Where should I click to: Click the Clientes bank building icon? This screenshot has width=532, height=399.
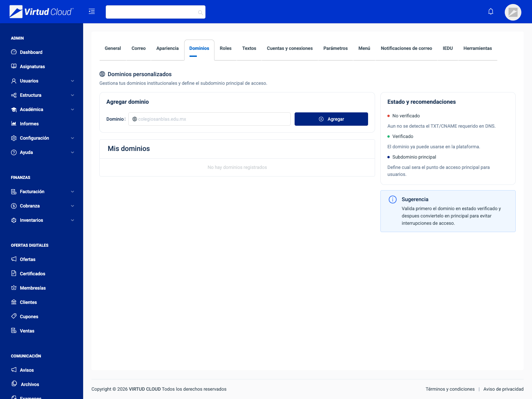click(14, 302)
